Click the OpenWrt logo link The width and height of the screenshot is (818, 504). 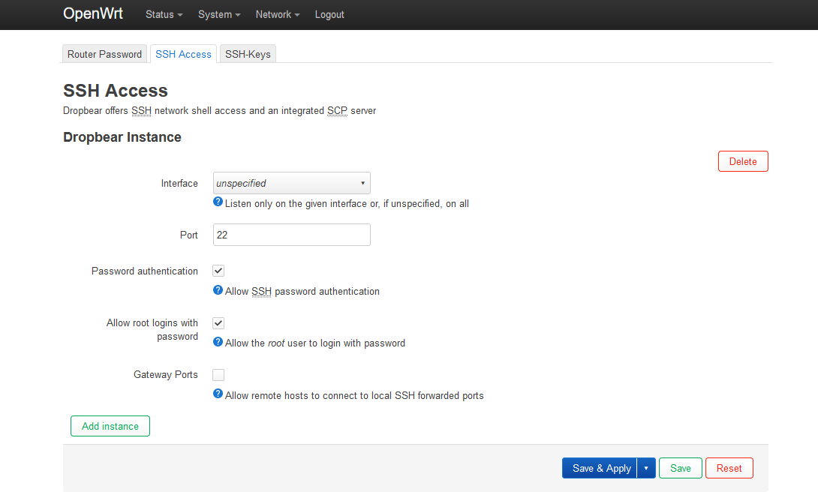tap(93, 13)
